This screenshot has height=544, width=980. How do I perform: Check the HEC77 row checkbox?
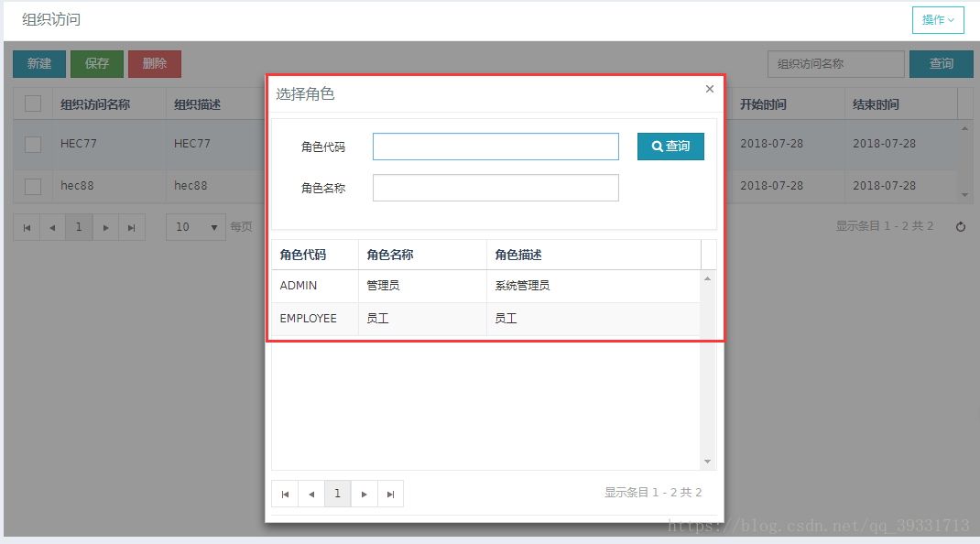[33, 145]
